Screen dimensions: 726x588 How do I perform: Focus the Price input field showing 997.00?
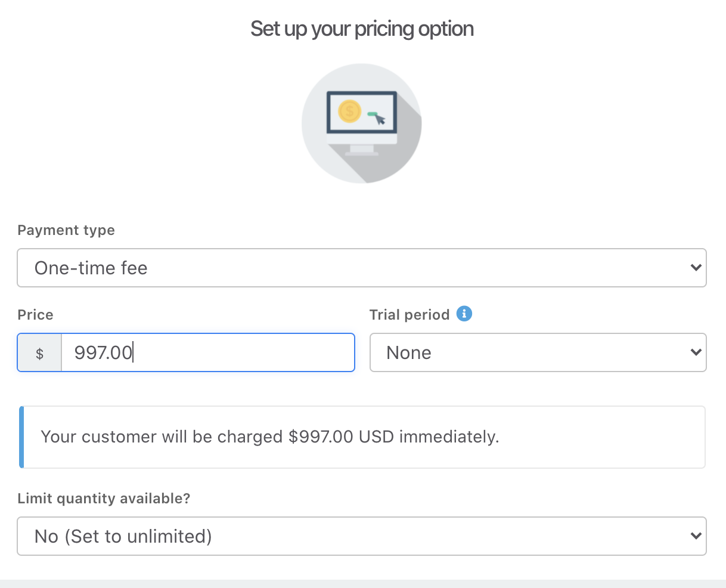pyautogui.click(x=207, y=352)
